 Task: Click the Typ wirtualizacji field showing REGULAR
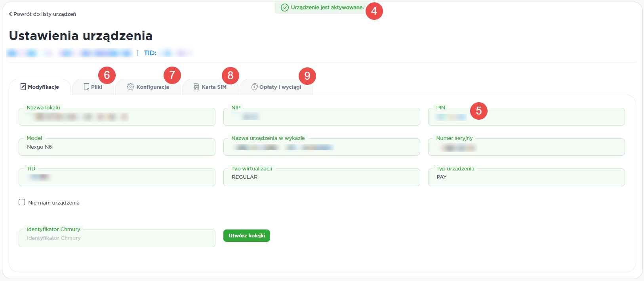[321, 177]
